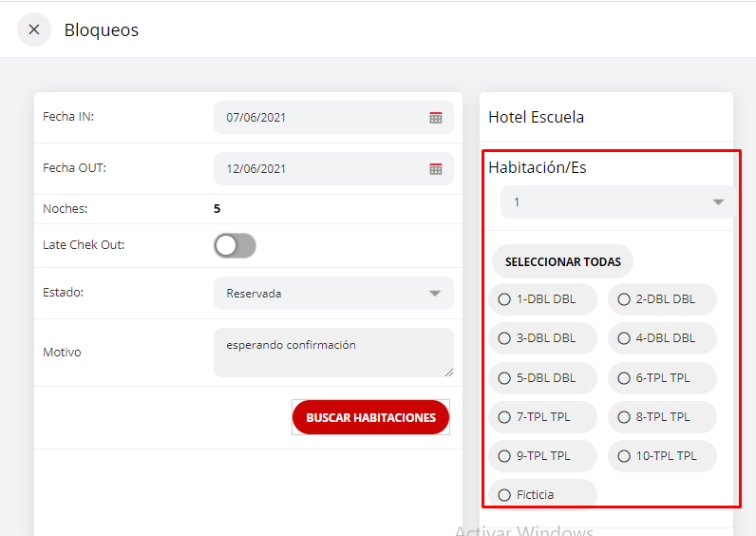
Task: Close the Bloqueos dialog with X button
Action: (x=34, y=29)
